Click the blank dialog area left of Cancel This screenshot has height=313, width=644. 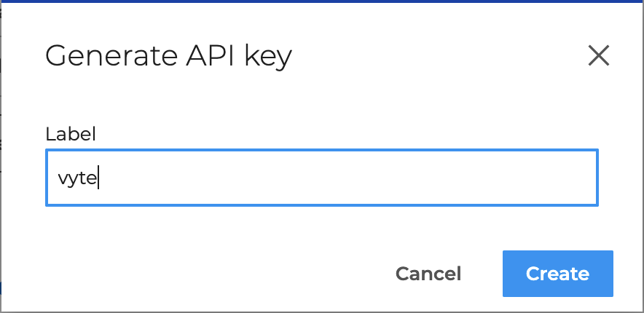click(x=219, y=274)
